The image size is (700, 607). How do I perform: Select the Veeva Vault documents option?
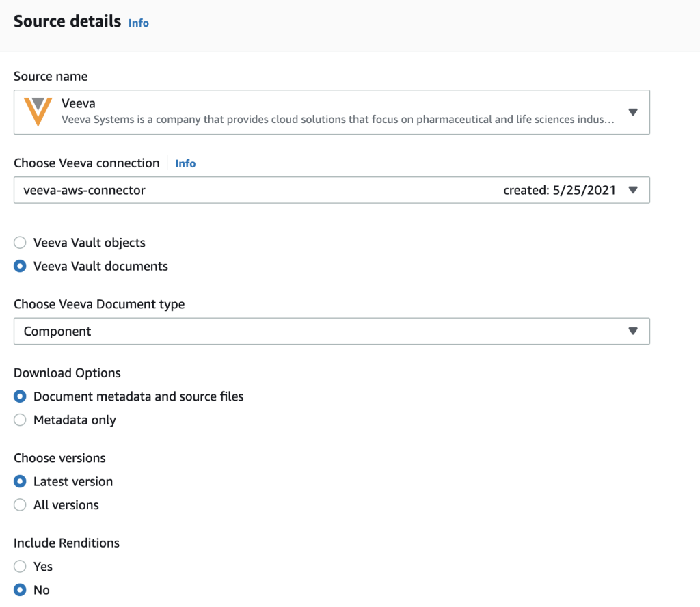(x=20, y=266)
